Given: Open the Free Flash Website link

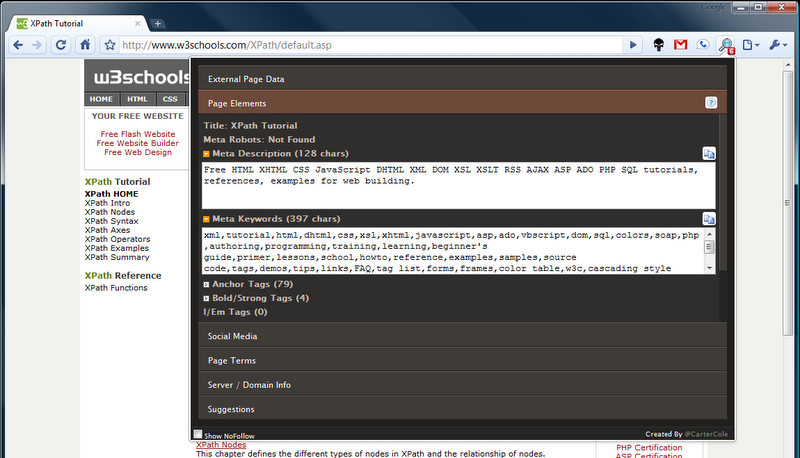Looking at the screenshot, I should point(138,134).
